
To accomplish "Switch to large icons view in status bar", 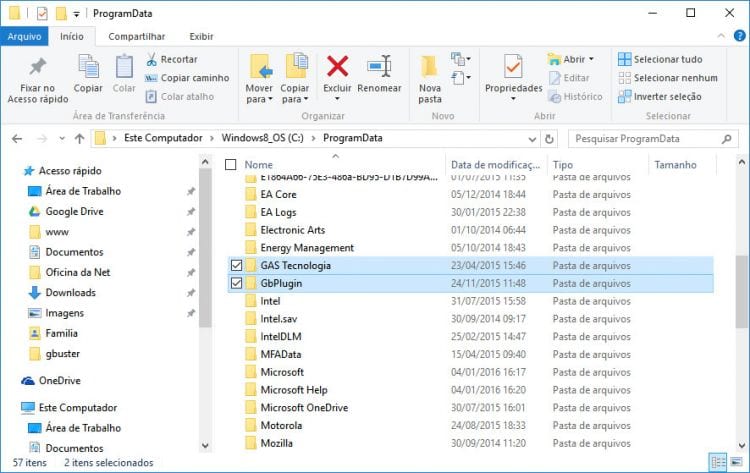I will coord(736,462).
